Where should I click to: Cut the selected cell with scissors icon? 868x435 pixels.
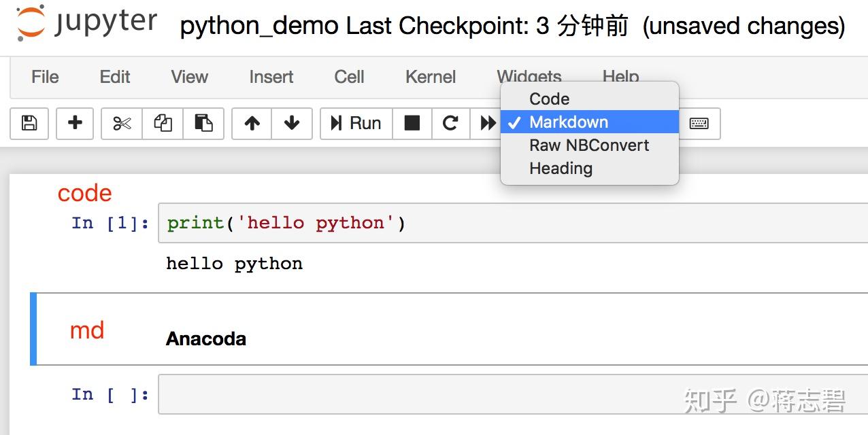coord(120,124)
